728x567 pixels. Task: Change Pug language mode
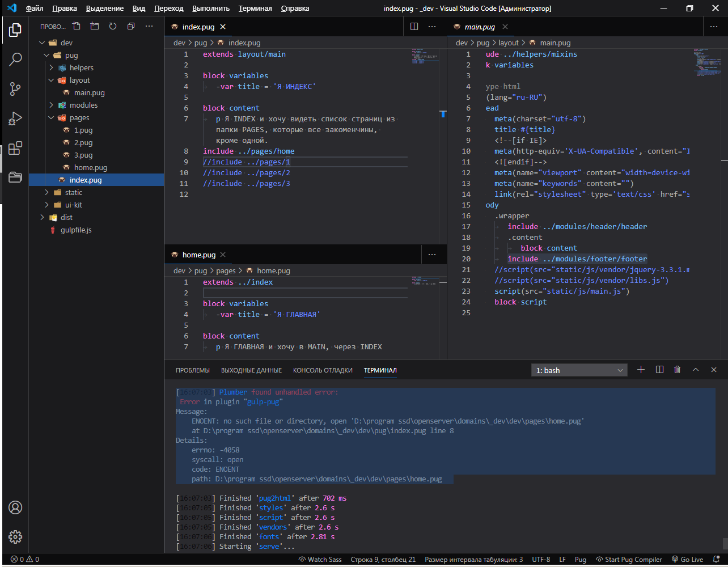coord(581,559)
